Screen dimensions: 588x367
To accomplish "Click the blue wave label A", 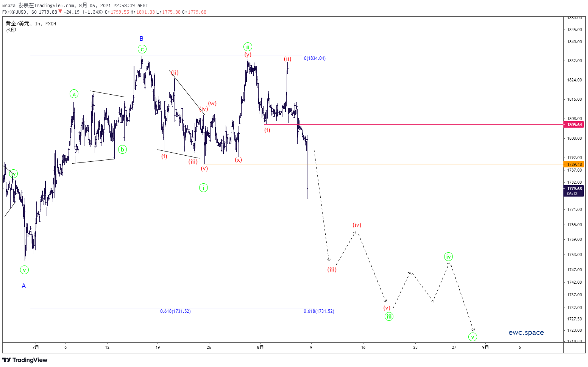I will [24, 286].
